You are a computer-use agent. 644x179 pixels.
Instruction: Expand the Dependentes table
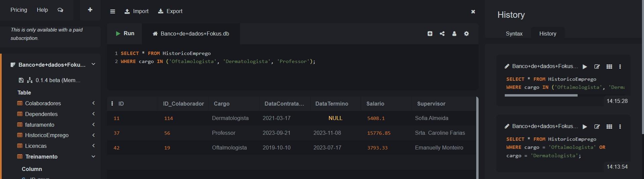click(x=94, y=114)
